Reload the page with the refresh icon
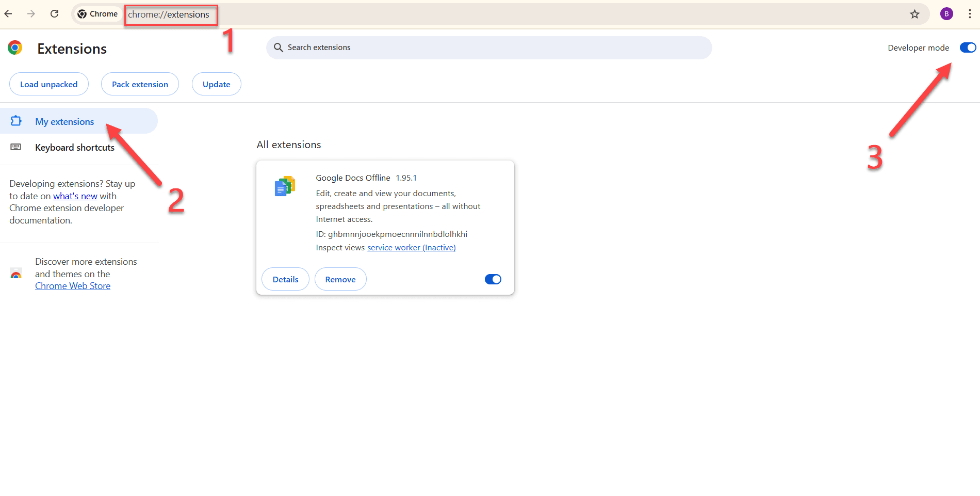 point(54,14)
